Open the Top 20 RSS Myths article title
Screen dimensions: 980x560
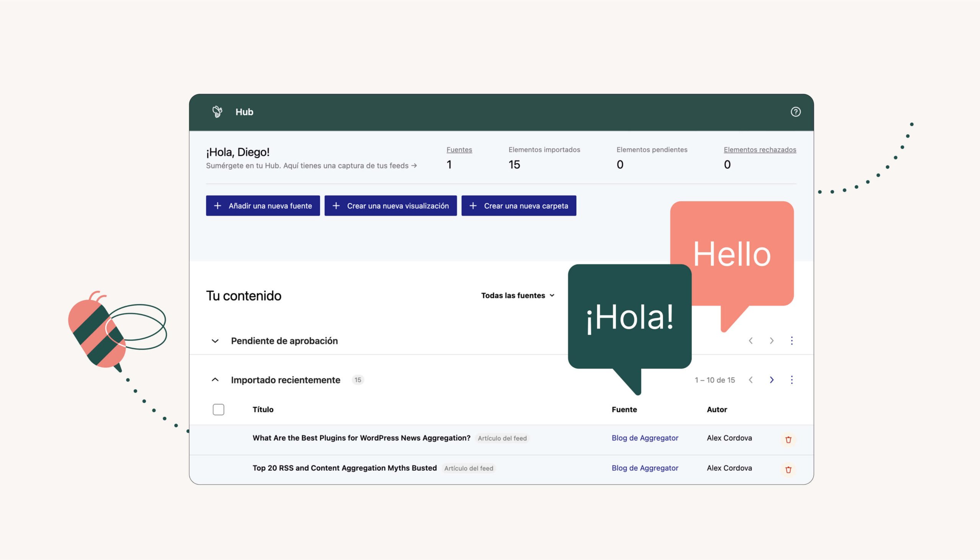[x=345, y=468]
